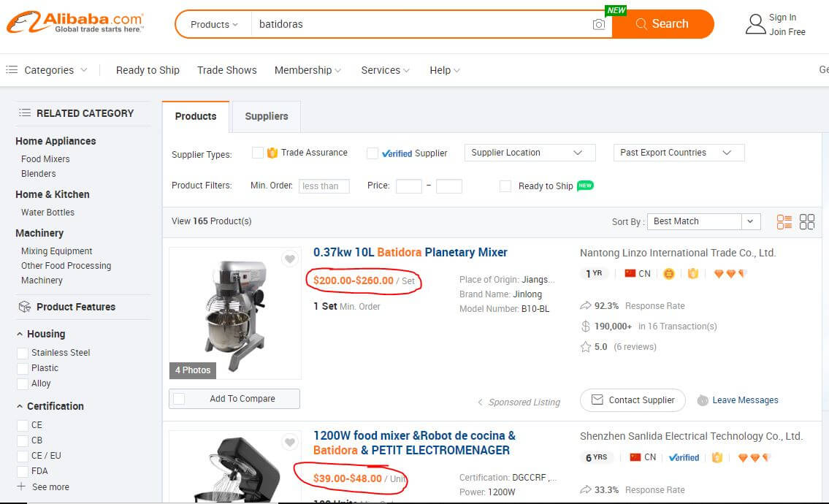Click the orange Search button

click(663, 24)
